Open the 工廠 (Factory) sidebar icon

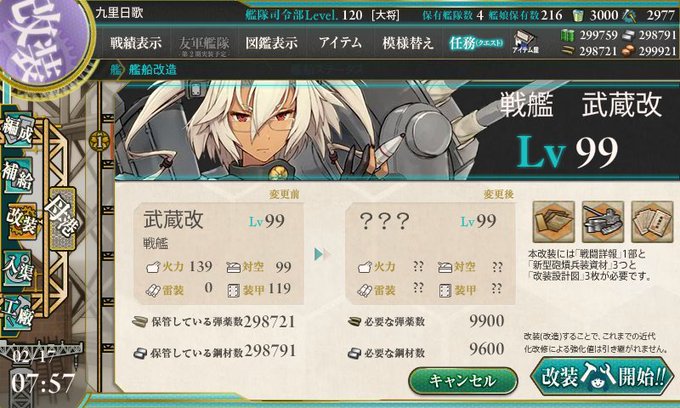18,313
